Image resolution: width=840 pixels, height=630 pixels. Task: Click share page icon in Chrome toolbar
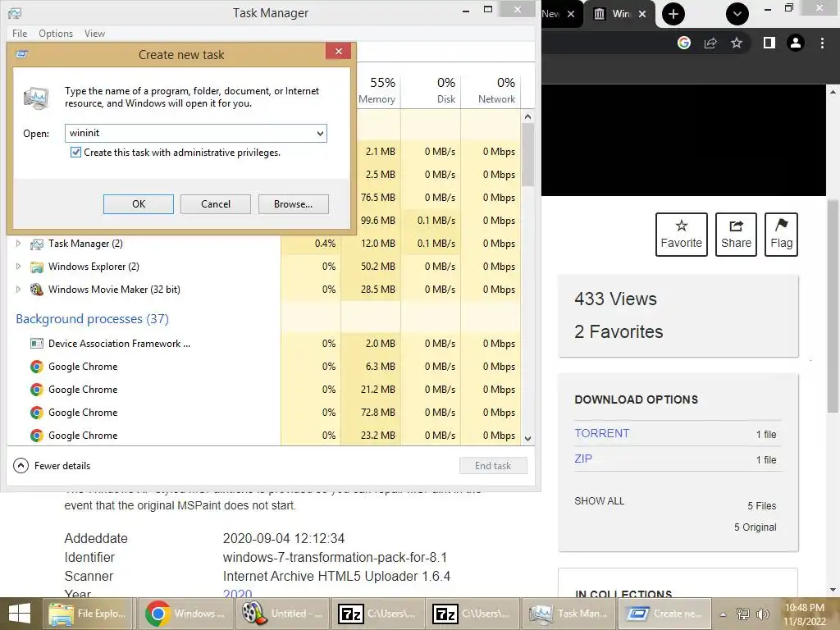[x=710, y=43]
